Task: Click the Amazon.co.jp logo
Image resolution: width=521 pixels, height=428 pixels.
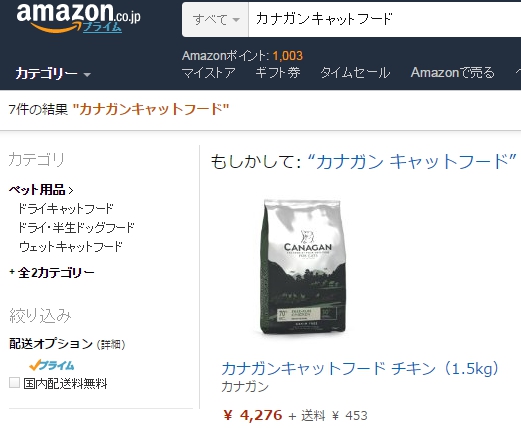Action: [x=78, y=17]
